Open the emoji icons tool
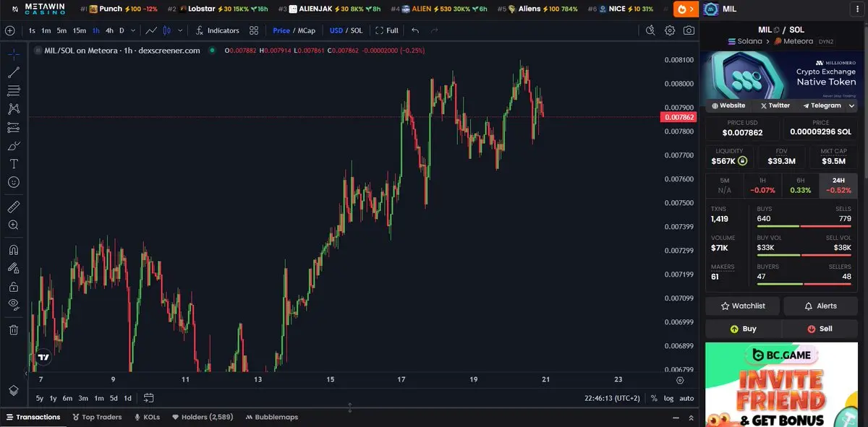The width and height of the screenshot is (868, 427). (x=13, y=183)
